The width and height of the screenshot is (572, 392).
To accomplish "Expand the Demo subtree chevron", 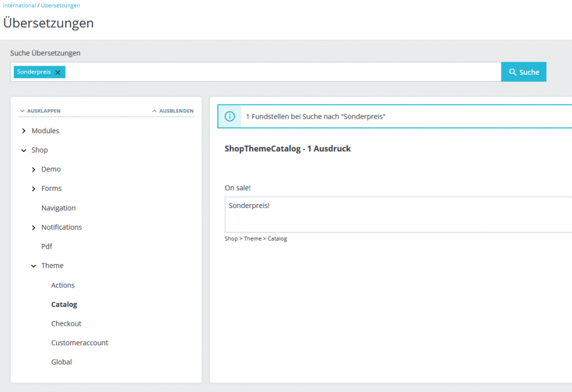I will pyautogui.click(x=33, y=170).
